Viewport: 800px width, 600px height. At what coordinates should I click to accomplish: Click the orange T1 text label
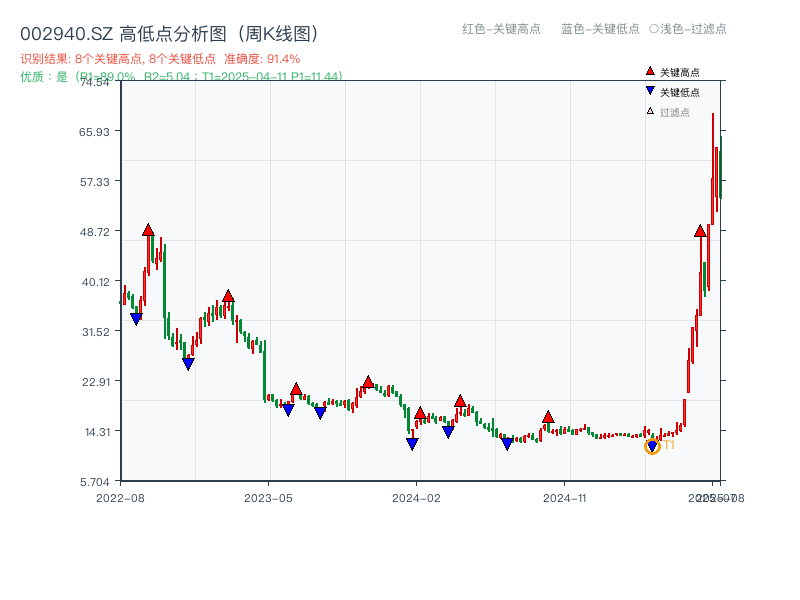[x=669, y=445]
